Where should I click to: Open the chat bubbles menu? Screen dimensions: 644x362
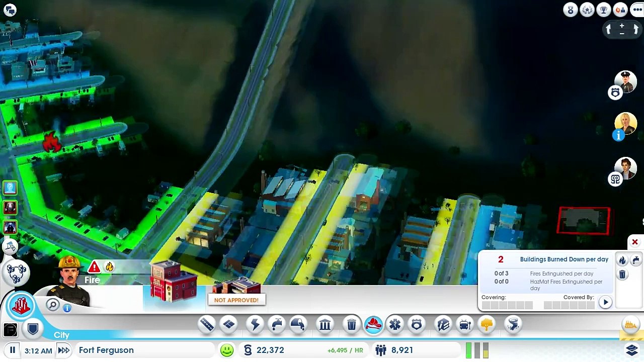(10, 10)
